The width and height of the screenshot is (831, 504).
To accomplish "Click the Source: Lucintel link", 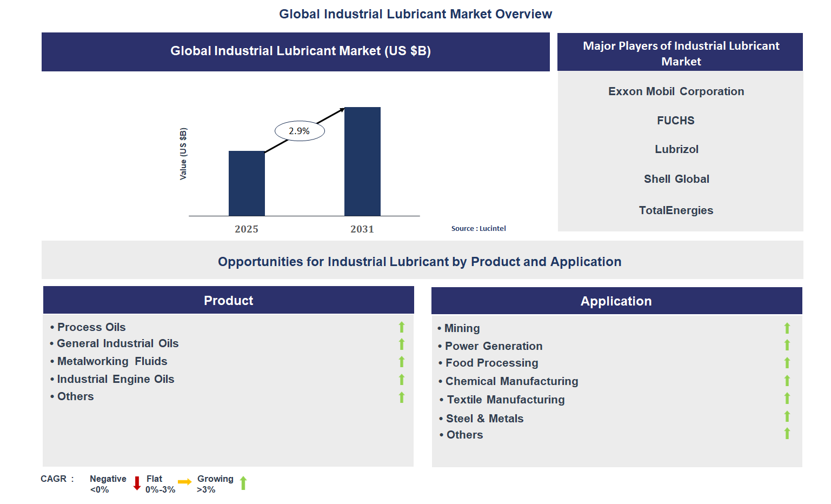I will (478, 228).
